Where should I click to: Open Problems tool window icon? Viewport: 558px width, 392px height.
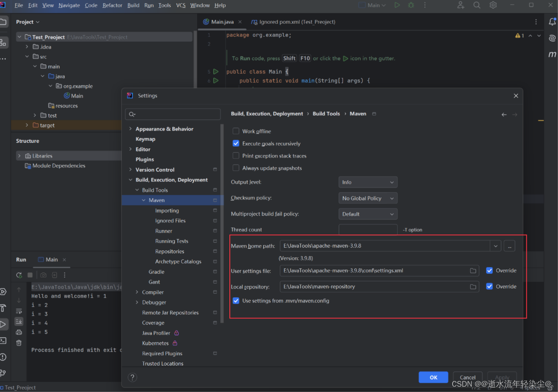coord(3,357)
